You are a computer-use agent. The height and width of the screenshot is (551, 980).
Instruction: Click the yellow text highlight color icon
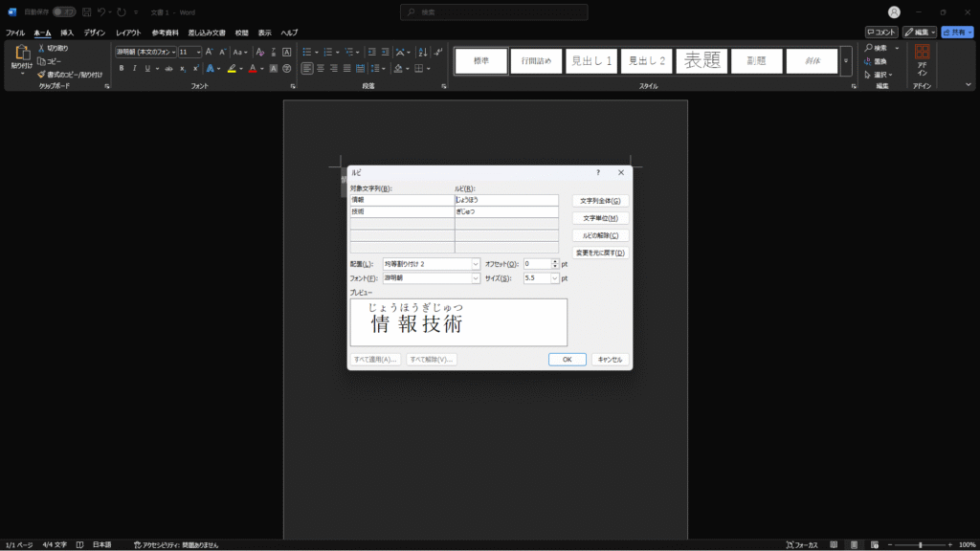point(232,69)
